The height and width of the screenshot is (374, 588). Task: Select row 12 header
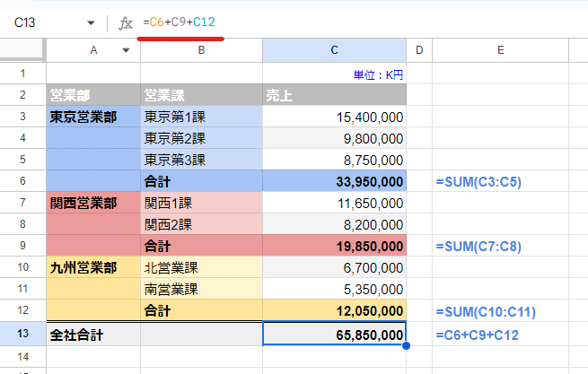coord(22,310)
